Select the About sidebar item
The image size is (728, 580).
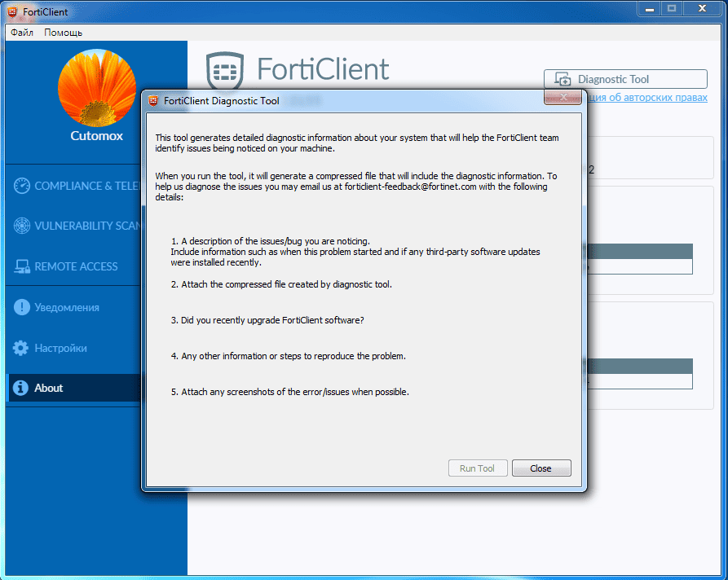click(x=74, y=388)
